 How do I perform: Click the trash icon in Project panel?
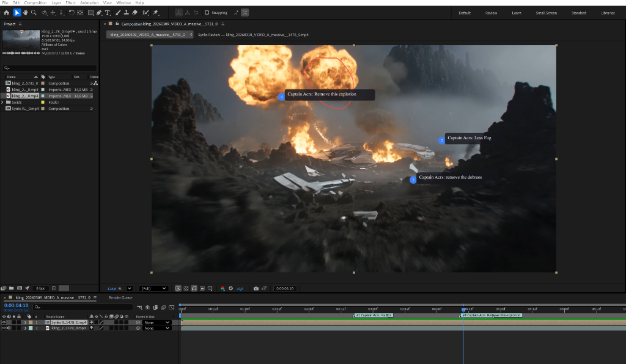click(54, 288)
